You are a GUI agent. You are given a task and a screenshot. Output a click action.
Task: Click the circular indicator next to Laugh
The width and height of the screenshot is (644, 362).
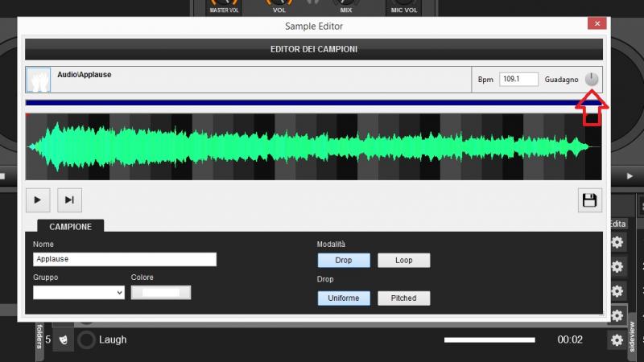86,339
